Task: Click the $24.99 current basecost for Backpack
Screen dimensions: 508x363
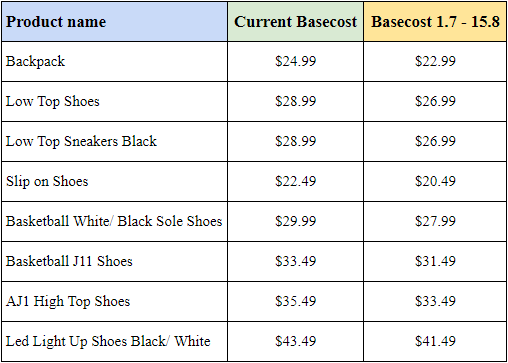Action: tap(296, 62)
